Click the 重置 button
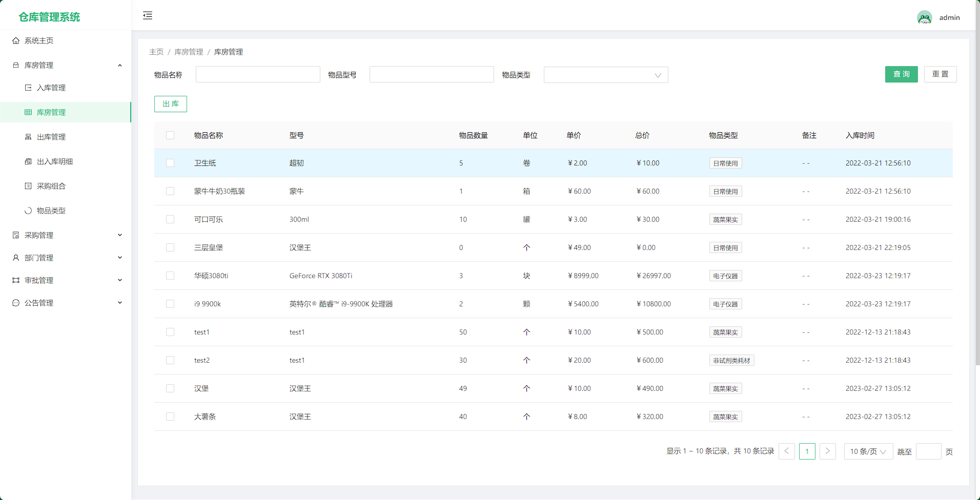This screenshot has height=500, width=980. 941,74
